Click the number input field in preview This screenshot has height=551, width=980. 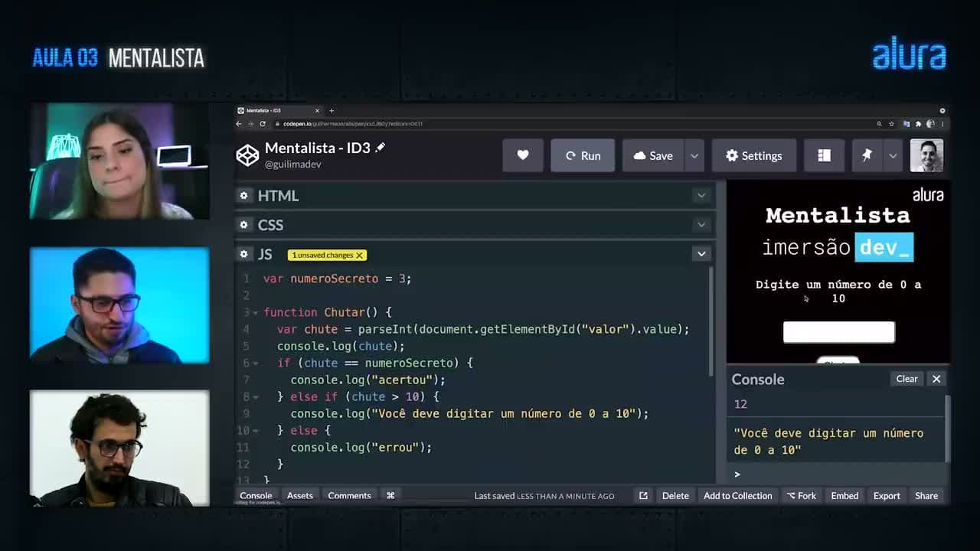pyautogui.click(x=838, y=332)
